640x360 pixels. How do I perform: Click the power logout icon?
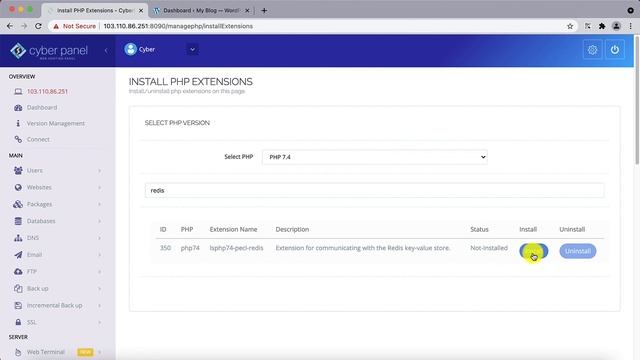pyautogui.click(x=615, y=50)
